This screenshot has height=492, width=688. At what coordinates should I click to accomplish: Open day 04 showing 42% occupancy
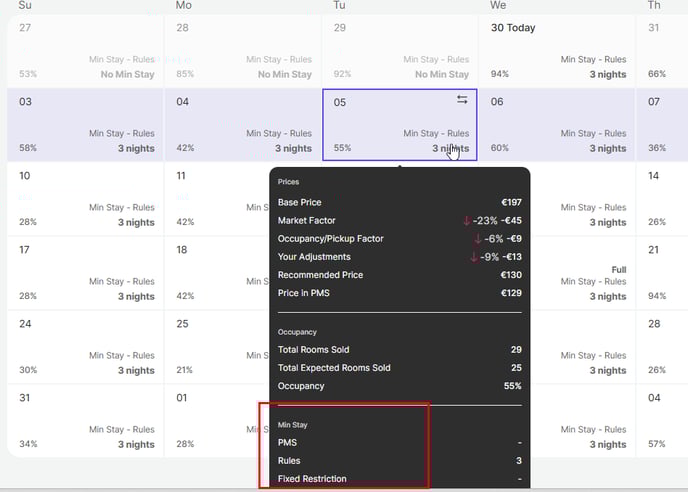242,125
